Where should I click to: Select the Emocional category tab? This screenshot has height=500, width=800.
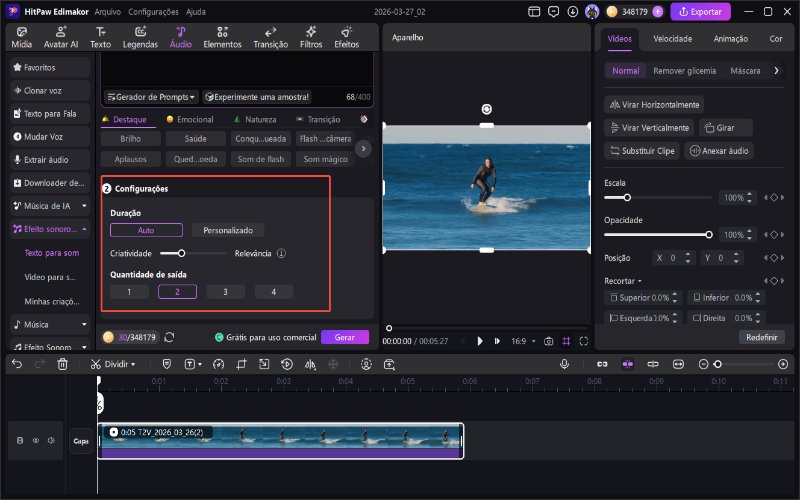[x=190, y=119]
